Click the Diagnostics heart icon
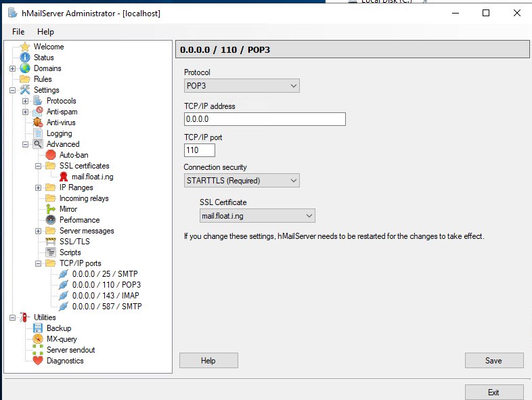532x400 pixels. coord(38,361)
